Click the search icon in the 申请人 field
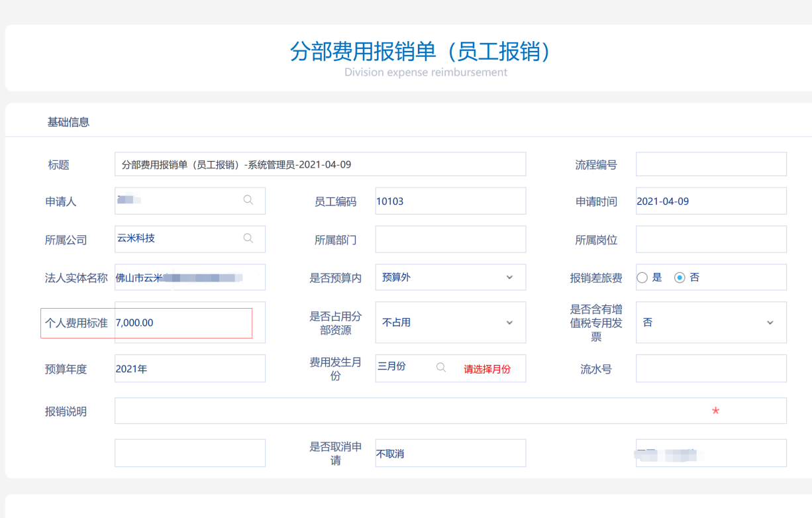This screenshot has width=812, height=518. [x=248, y=200]
